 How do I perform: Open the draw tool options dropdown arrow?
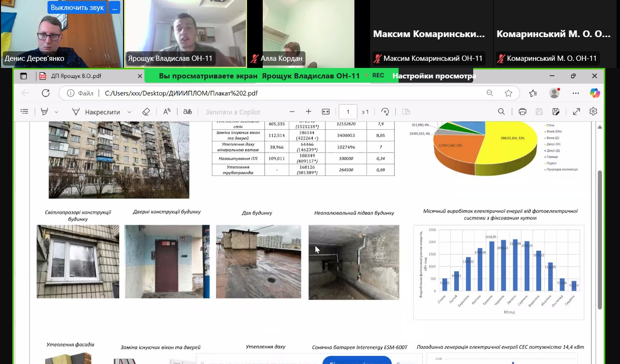click(x=129, y=112)
